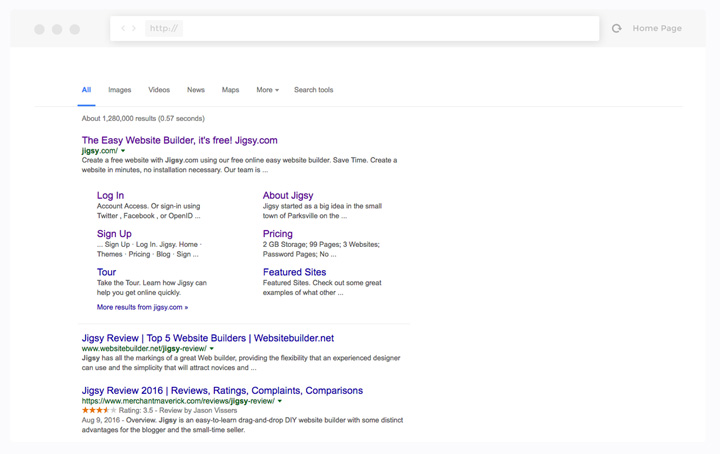The image size is (720, 454).
Task: Click the About 1,280,000 results text
Action: click(143, 118)
